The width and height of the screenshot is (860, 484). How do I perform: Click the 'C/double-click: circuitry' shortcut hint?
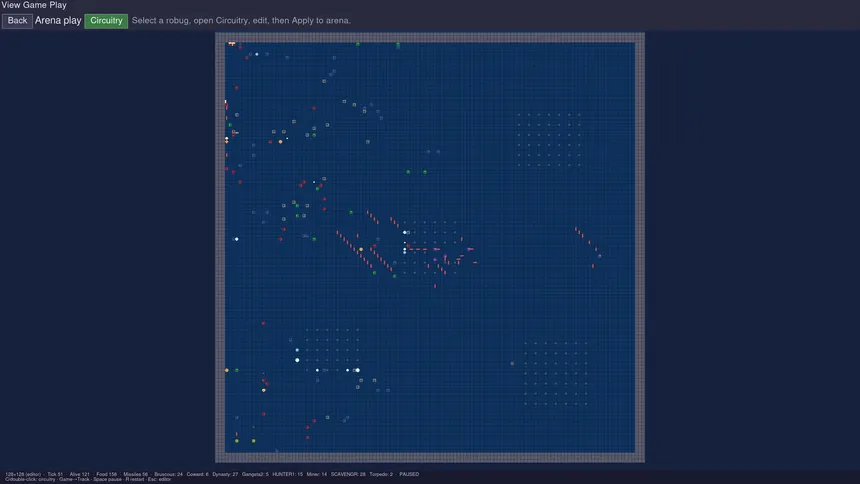[30, 480]
